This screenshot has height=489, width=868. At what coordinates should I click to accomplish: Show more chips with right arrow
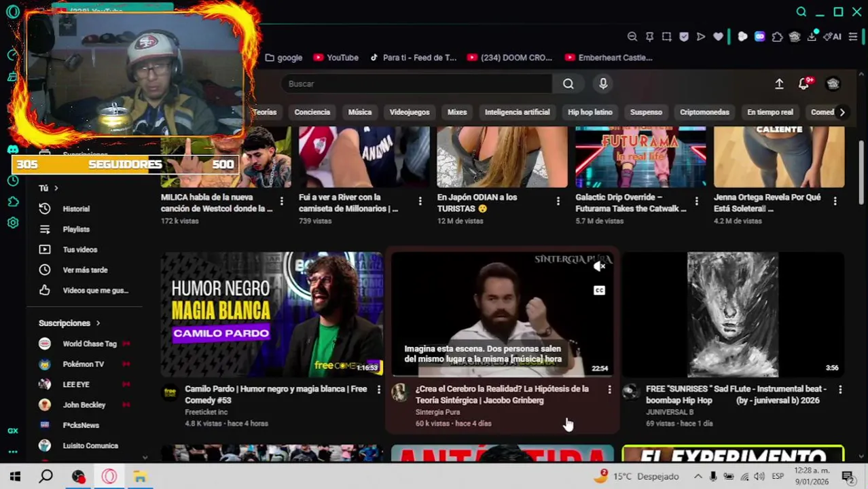[x=842, y=112]
